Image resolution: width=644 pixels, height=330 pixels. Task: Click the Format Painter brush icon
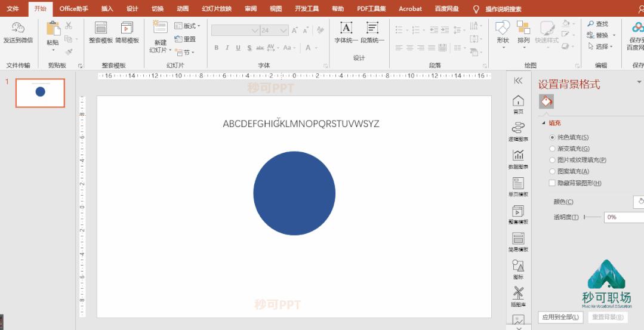[x=69, y=52]
